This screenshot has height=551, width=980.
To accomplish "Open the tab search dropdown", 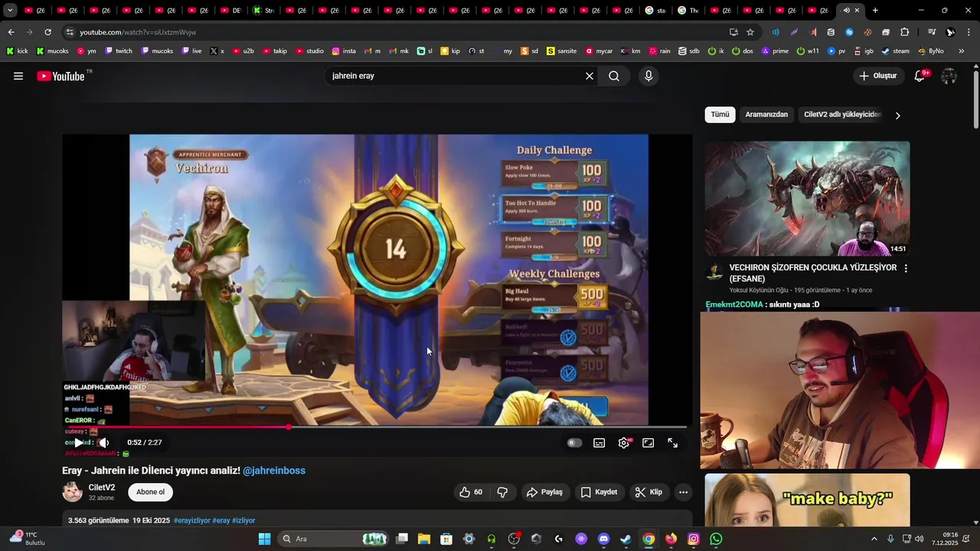I will [10, 10].
